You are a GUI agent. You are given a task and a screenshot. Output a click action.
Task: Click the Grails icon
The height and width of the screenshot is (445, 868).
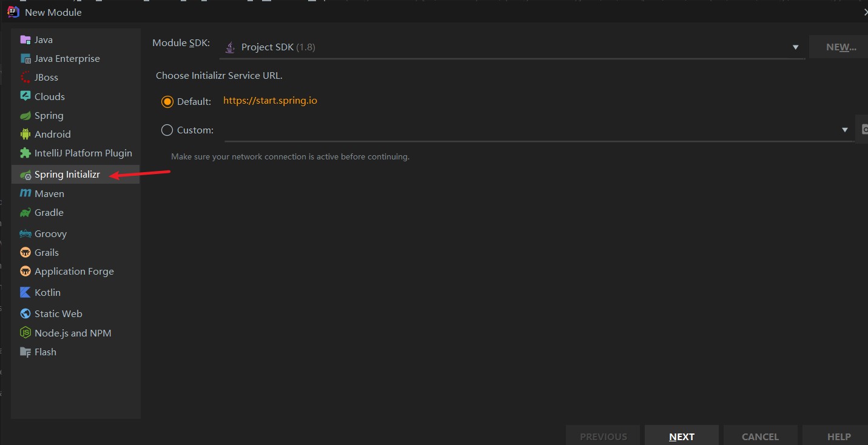[25, 252]
